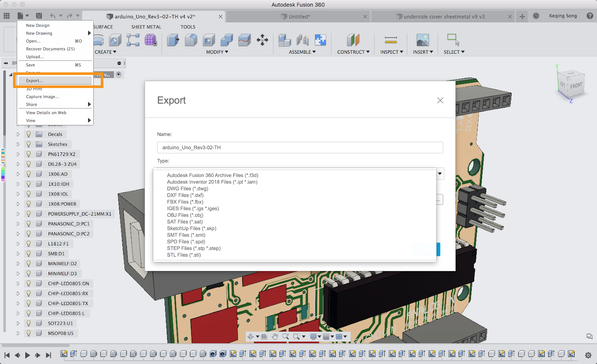The image size is (597, 364).
Task: Open the Data Panel grid icon
Action: [x=7, y=16]
